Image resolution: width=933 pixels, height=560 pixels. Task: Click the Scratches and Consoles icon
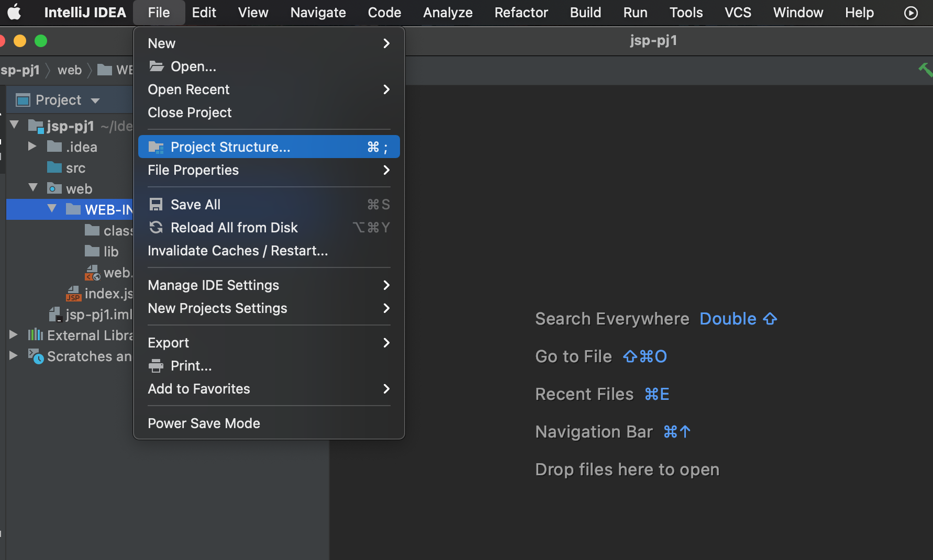coord(36,356)
